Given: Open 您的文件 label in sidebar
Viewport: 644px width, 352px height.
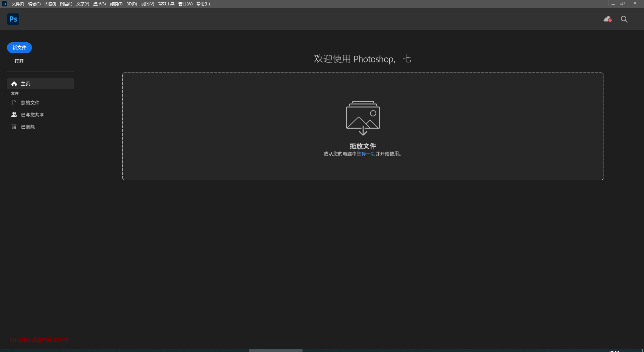Looking at the screenshot, I should [x=30, y=103].
